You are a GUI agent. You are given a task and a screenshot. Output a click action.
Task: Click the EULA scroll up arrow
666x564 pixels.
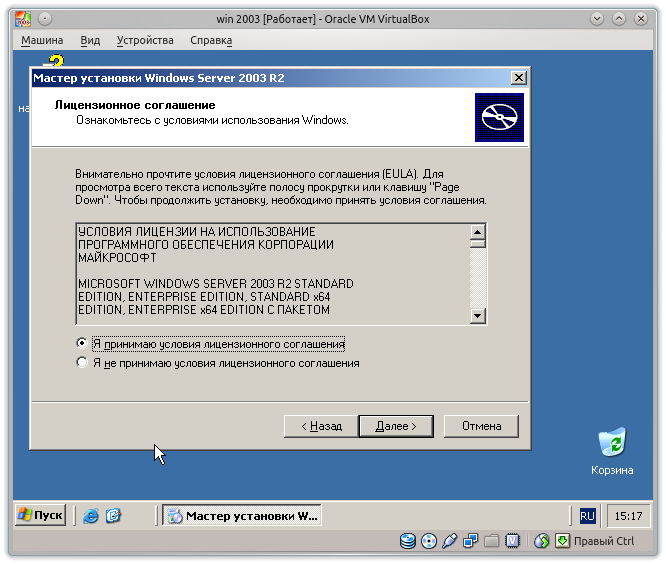coord(477,232)
